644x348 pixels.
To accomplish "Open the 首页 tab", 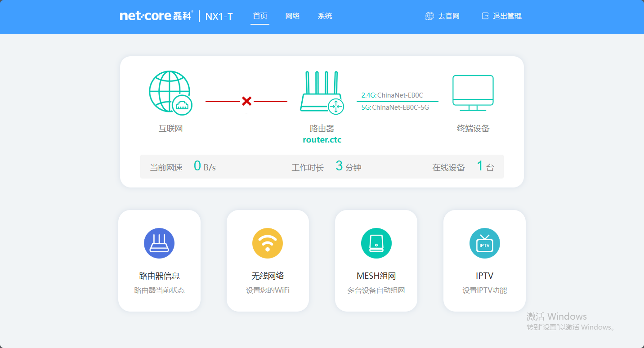I will click(260, 16).
